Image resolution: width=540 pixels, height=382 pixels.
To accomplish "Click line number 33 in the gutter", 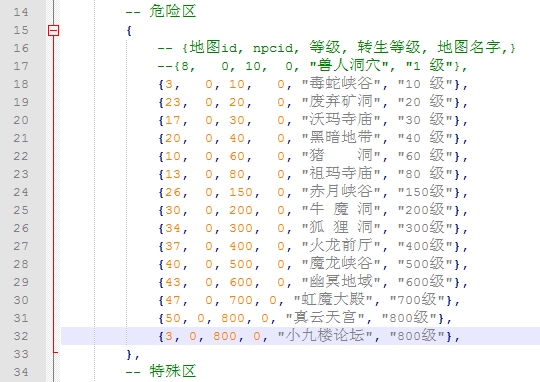I will pyautogui.click(x=21, y=354).
